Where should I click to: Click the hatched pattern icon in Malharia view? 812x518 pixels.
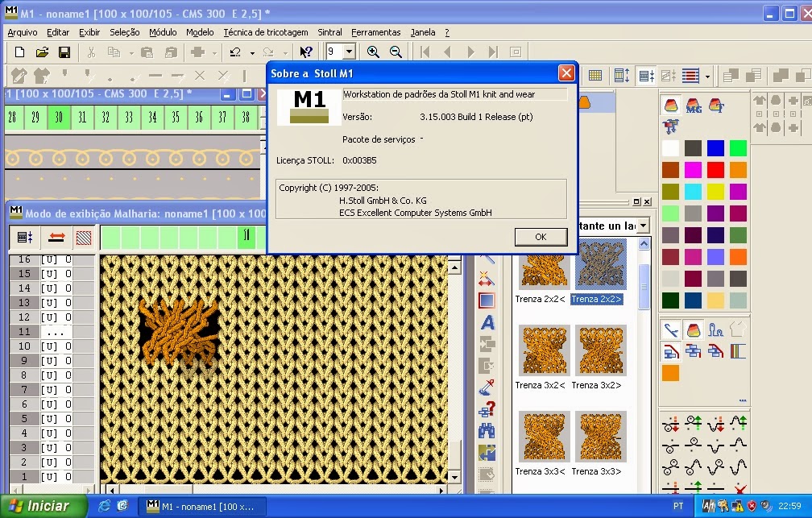point(84,237)
